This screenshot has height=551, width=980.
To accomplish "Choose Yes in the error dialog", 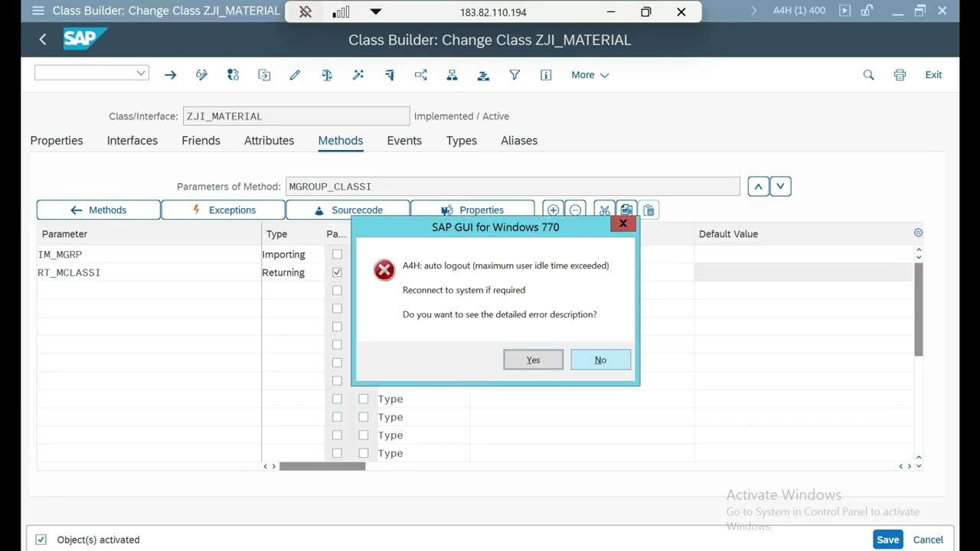I will click(534, 360).
